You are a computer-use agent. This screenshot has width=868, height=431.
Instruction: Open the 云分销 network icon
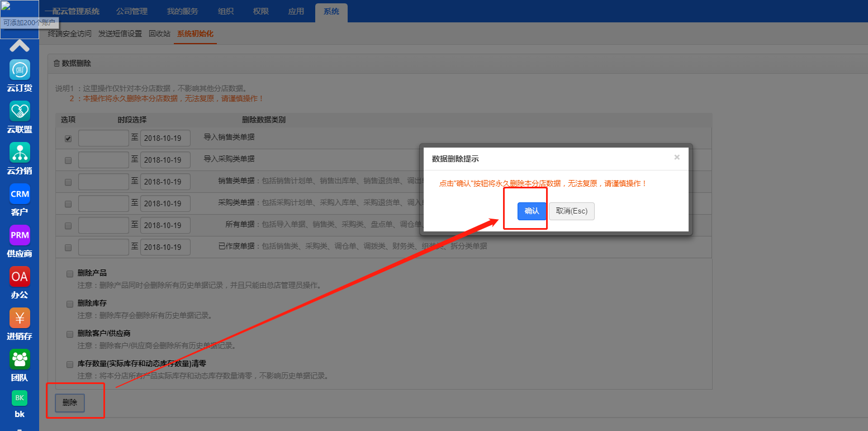pos(20,153)
